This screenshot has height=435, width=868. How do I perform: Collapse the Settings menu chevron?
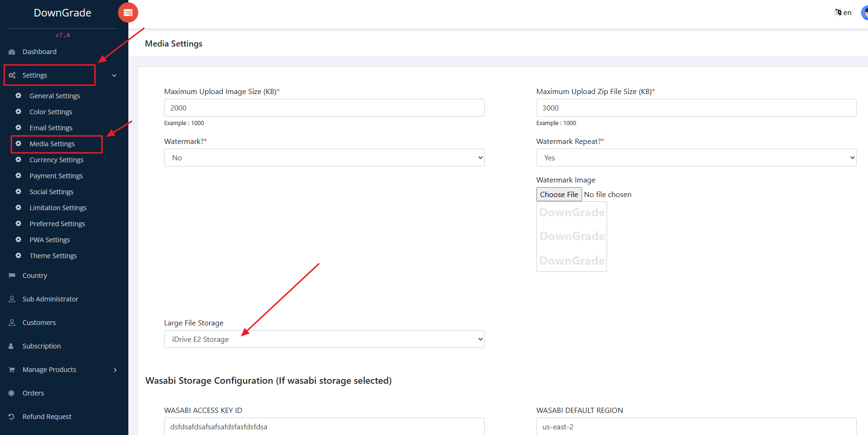coord(114,75)
